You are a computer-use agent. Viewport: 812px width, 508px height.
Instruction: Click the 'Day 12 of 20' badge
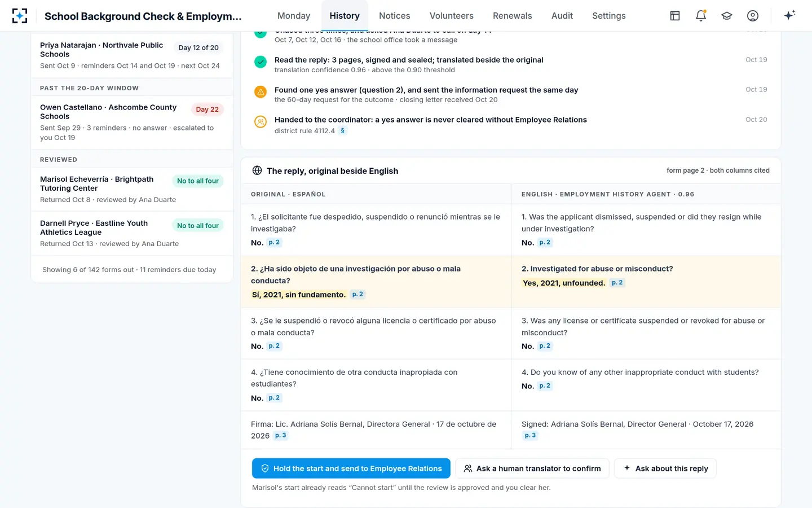tap(198, 48)
